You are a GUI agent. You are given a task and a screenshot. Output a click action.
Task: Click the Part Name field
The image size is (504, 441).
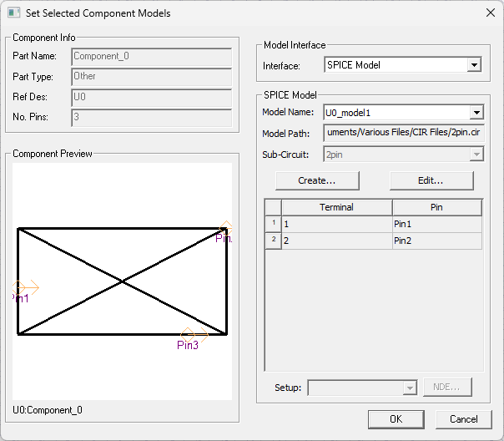pos(151,57)
